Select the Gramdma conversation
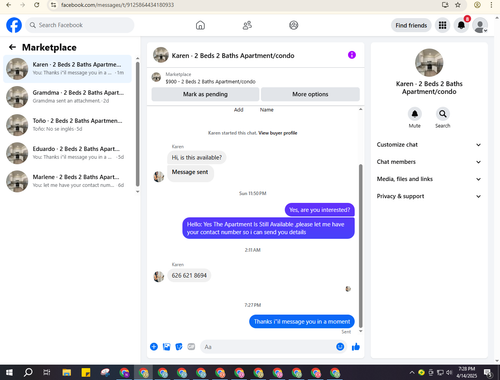Image resolution: width=500 pixels, height=380 pixels. pos(68,97)
